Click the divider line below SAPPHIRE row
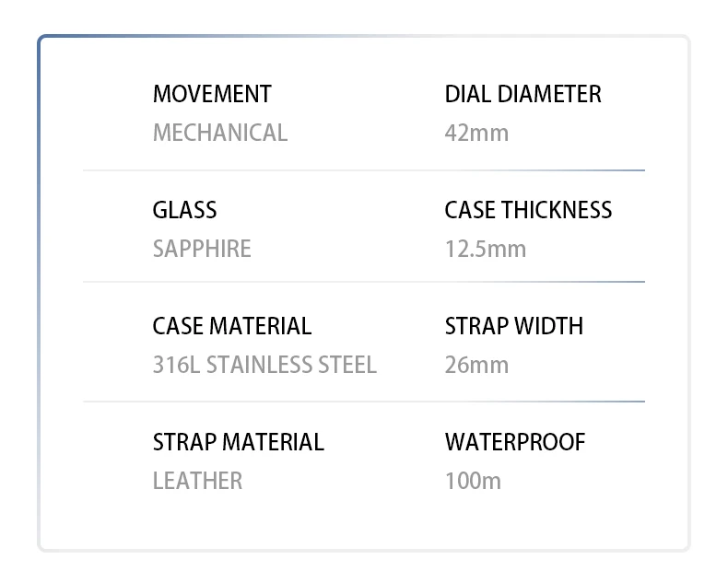Viewport: 728px width, 571px height. [364, 282]
